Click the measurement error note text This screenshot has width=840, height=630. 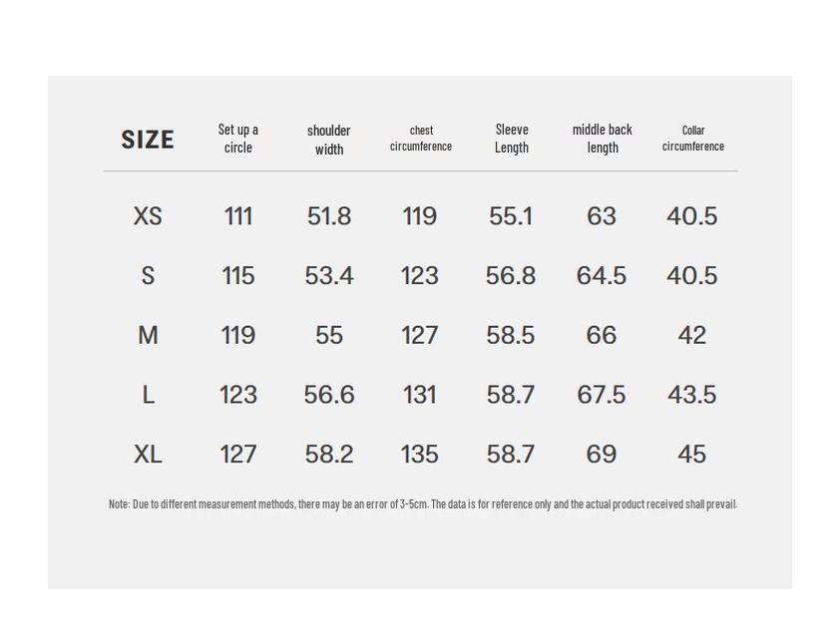(x=422, y=504)
